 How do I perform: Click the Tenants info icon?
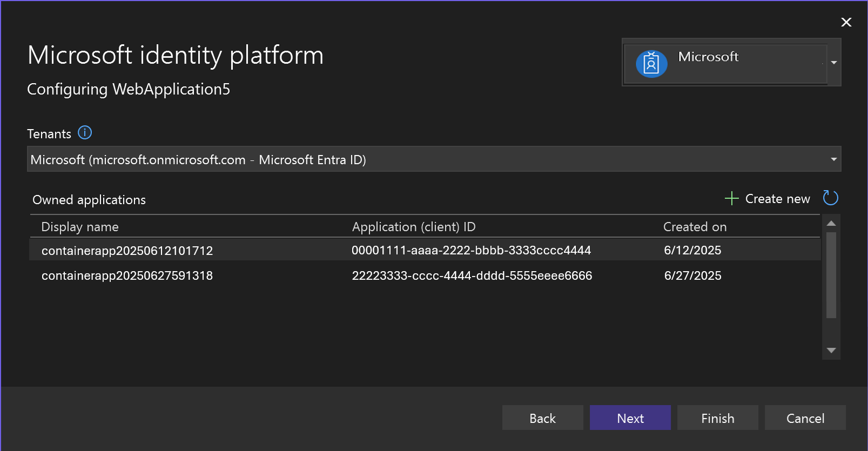point(85,132)
